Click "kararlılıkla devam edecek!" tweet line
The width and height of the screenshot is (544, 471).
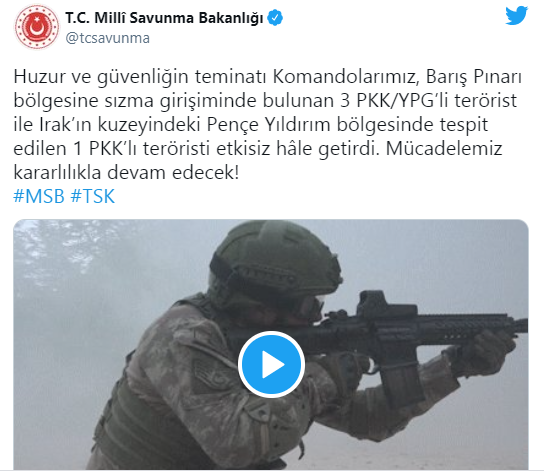click(126, 172)
